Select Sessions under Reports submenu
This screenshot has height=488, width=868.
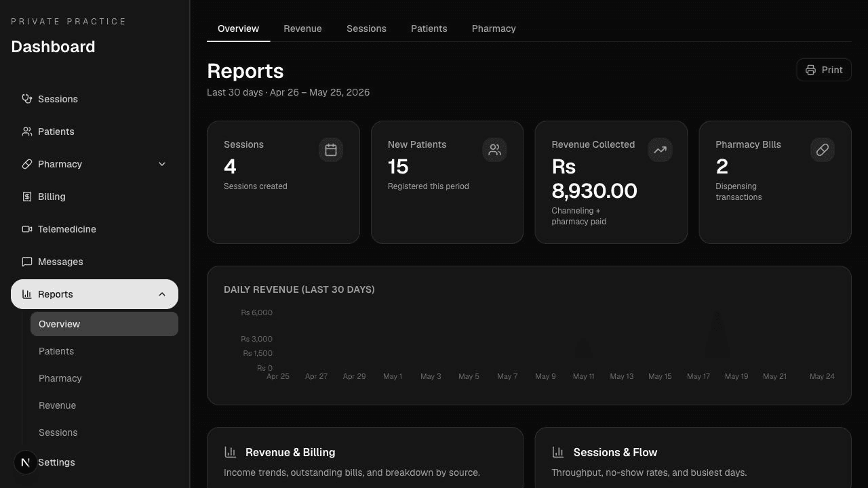point(104,432)
